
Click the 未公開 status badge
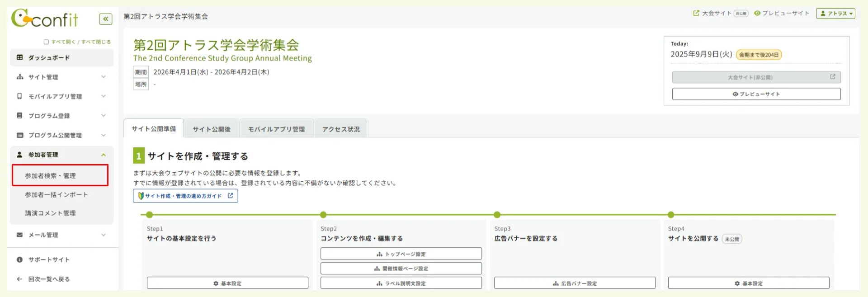pyautogui.click(x=732, y=239)
